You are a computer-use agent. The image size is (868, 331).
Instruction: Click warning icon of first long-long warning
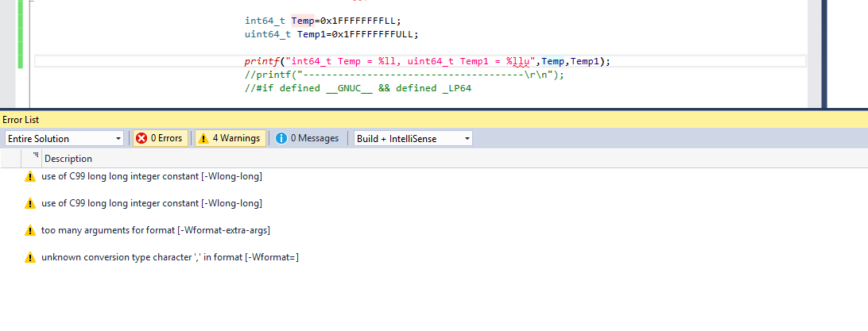(30, 176)
